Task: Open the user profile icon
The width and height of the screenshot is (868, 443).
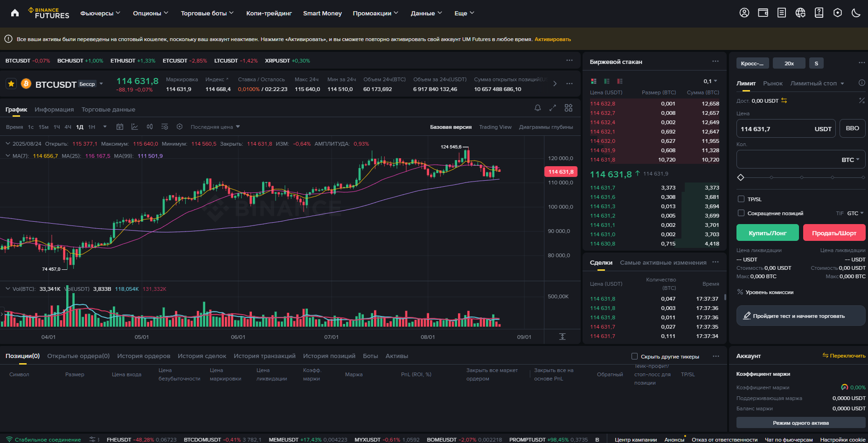Action: tap(744, 13)
